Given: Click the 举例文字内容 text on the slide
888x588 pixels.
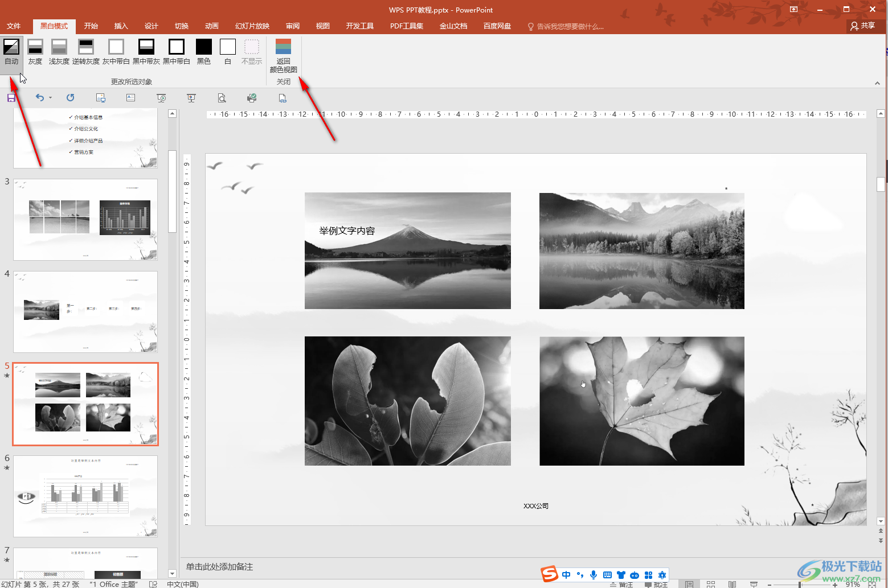Looking at the screenshot, I should pos(347,231).
